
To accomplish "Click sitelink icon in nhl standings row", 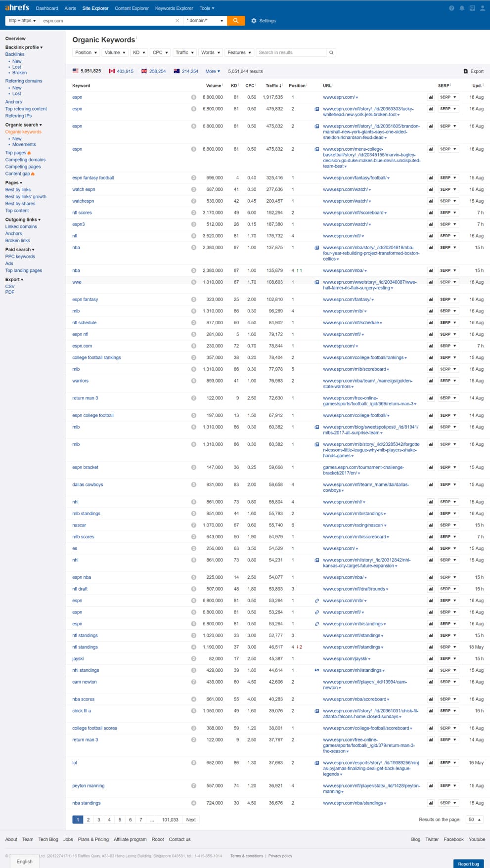I will coord(317,670).
